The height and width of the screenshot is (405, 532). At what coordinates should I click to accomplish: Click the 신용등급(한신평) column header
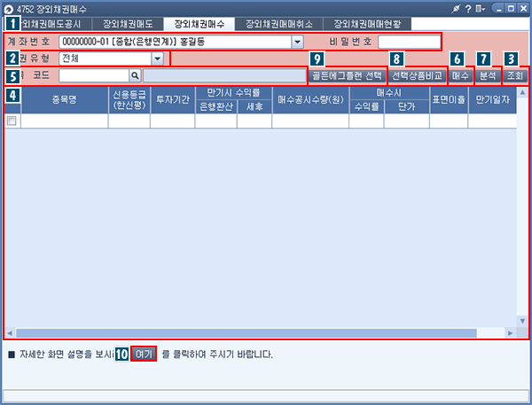tap(129, 100)
